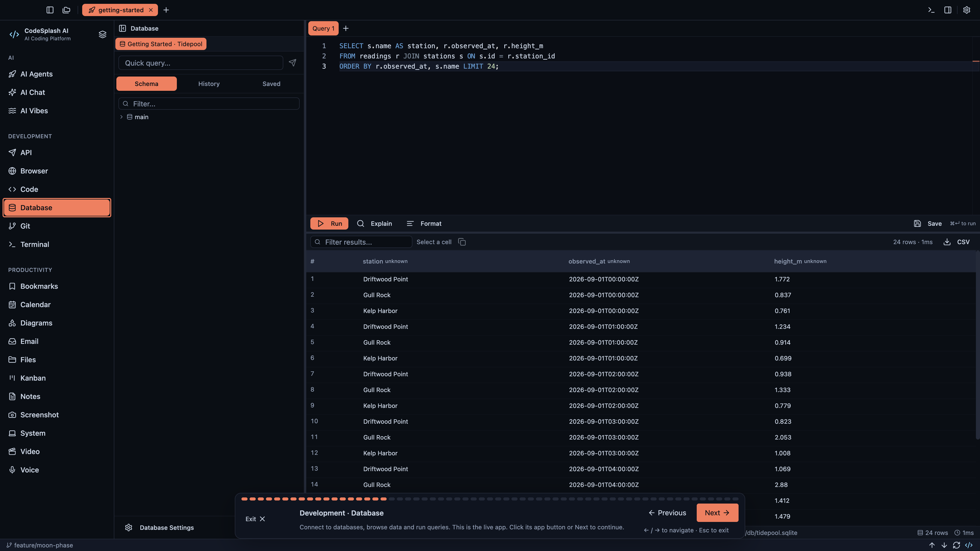Close the getting-started tab

pyautogui.click(x=151, y=10)
